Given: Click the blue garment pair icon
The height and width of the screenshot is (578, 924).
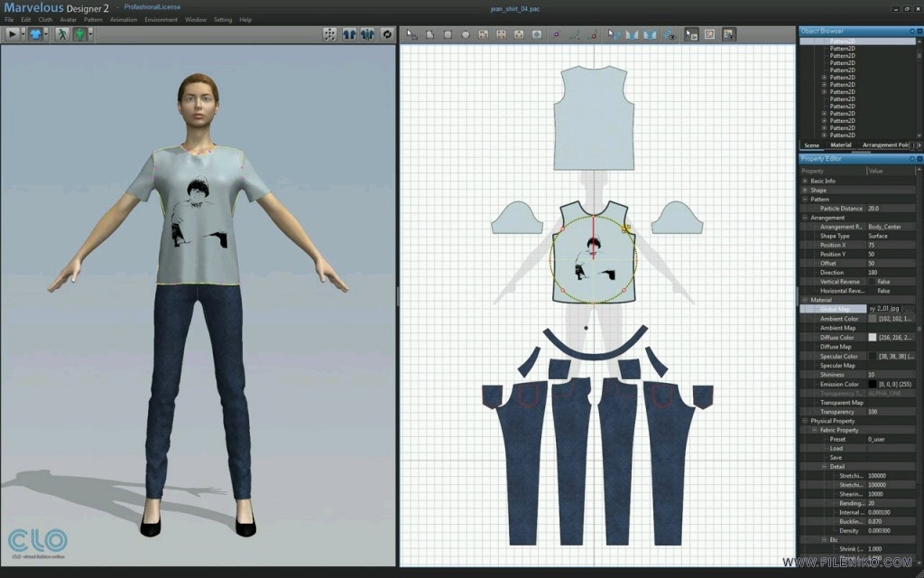Looking at the screenshot, I should click(349, 34).
